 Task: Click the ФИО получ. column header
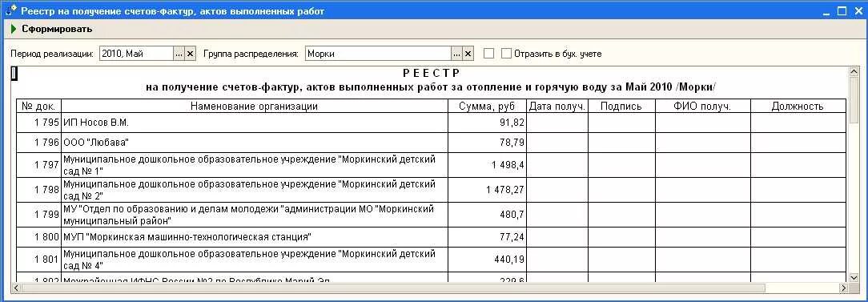point(702,107)
